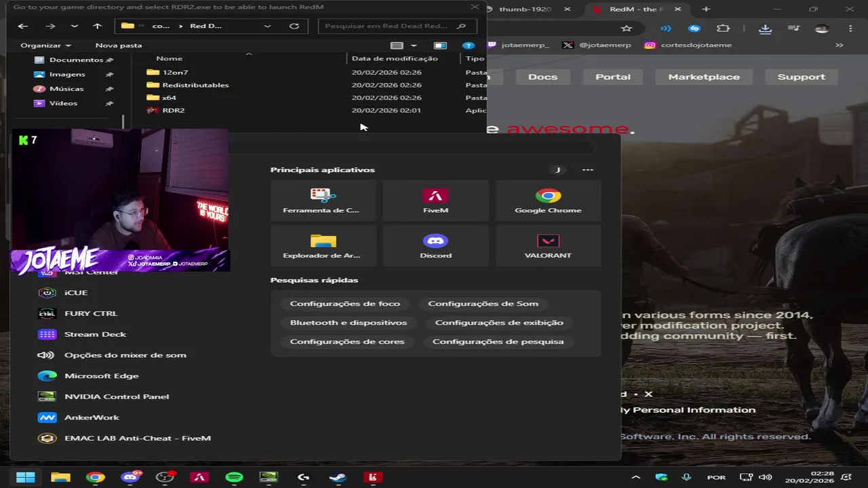Open Bluetooth e dispositivos quick search
868x488 pixels.
349,323
